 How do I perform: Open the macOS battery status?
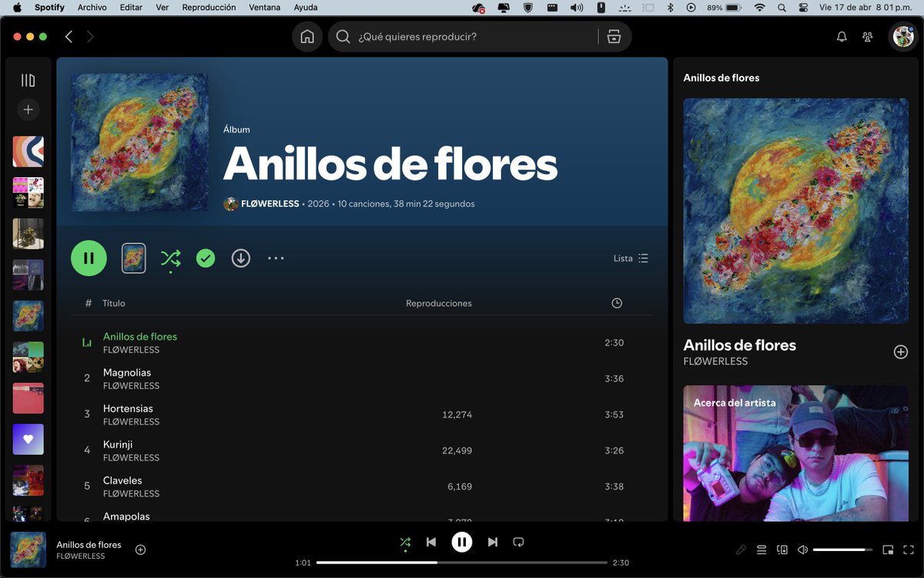[x=725, y=8]
